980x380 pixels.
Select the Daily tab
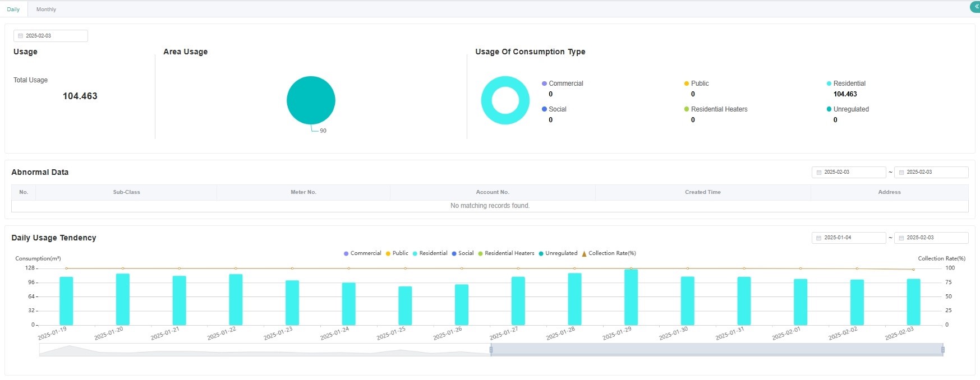point(13,10)
